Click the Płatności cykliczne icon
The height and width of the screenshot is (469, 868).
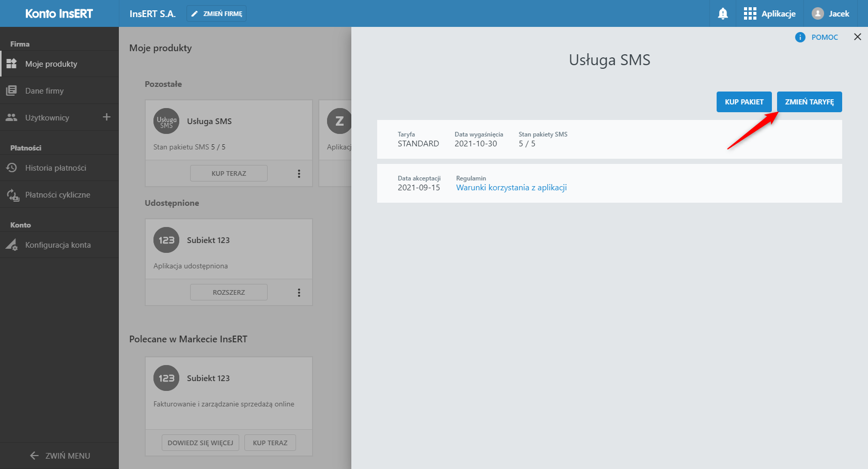[12, 195]
